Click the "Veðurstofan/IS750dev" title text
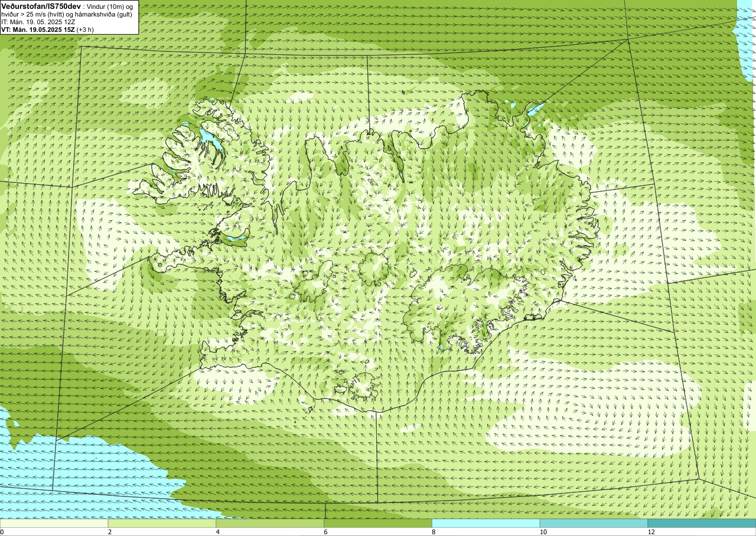 tap(41, 6)
